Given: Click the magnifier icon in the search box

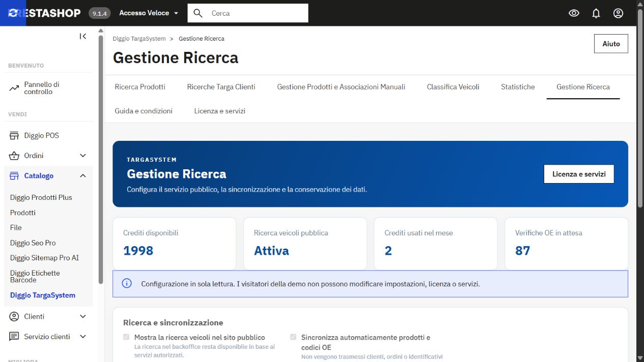Looking at the screenshot, I should tap(199, 13).
